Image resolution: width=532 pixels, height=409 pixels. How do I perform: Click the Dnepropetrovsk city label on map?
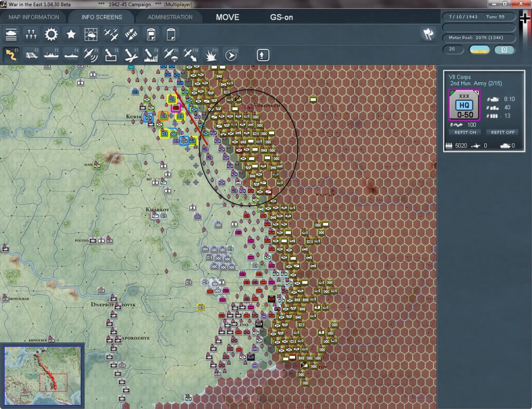[x=113, y=305]
